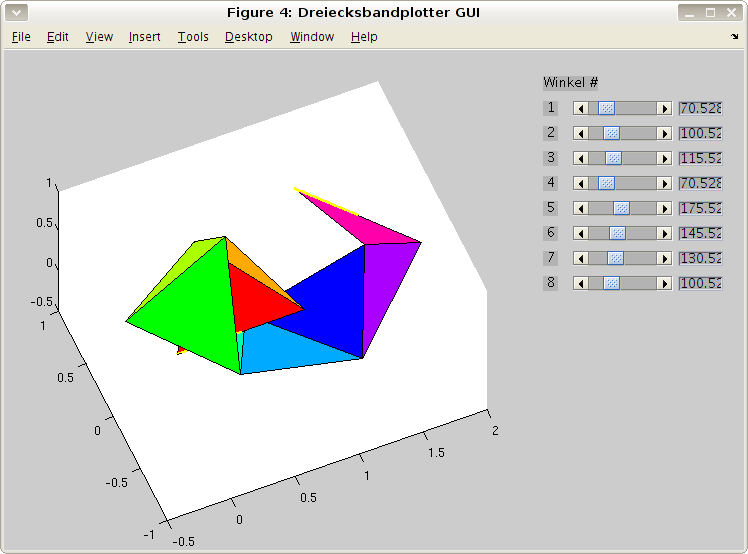The image size is (748, 554).
Task: Click the Winkel 7 value field showing 130.52
Action: tap(700, 258)
